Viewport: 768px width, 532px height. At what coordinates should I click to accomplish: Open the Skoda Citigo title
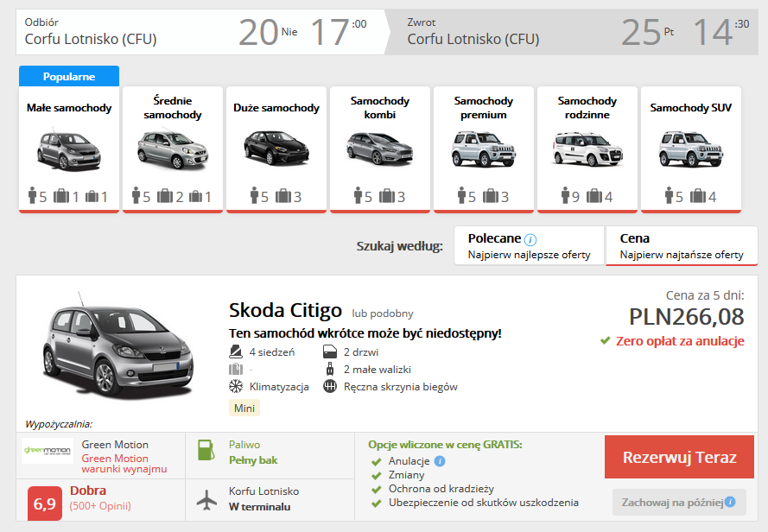click(x=285, y=311)
